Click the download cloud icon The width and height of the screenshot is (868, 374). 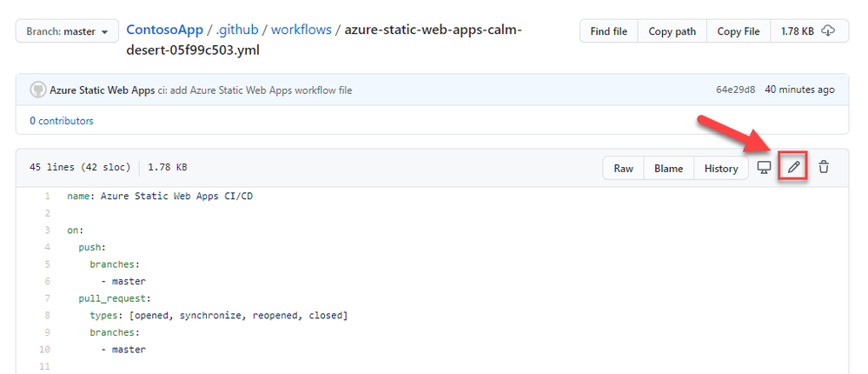click(x=828, y=31)
